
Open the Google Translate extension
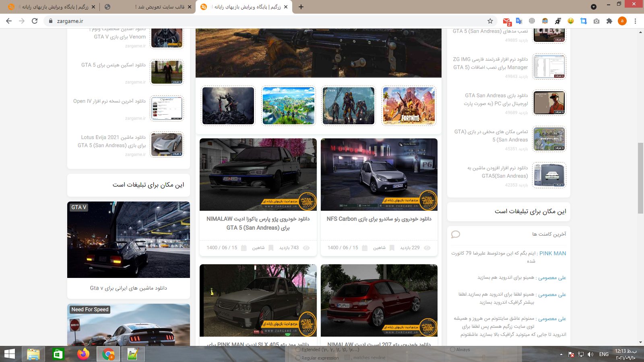tap(519, 21)
